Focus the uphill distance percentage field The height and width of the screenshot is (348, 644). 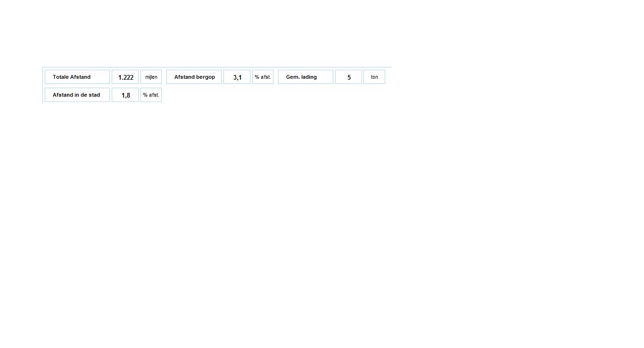pos(237,77)
